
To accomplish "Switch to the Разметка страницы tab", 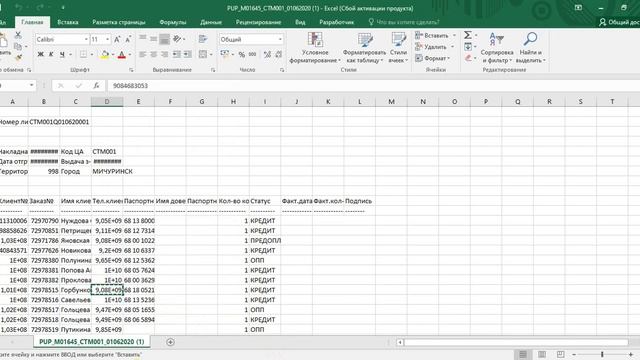I will 119,22.
